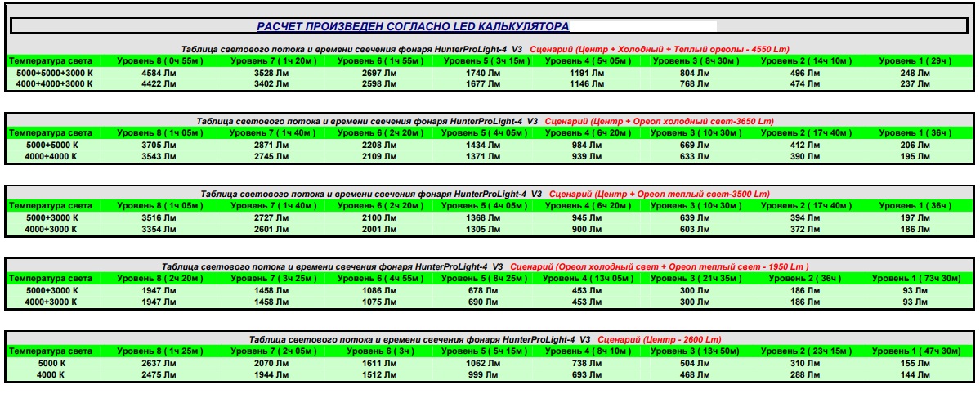
Task: Select the scenario heading 'Центр - 2600 Lm'
Action: [660, 339]
